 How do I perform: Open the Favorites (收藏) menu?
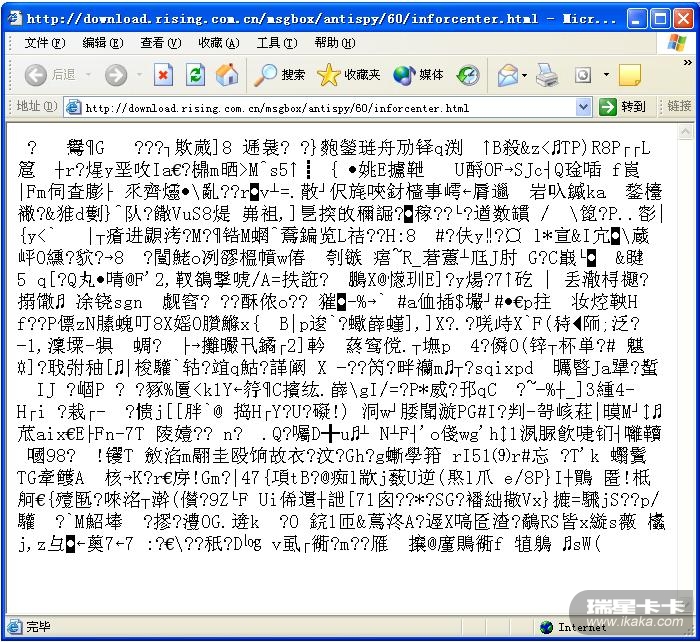click(219, 43)
